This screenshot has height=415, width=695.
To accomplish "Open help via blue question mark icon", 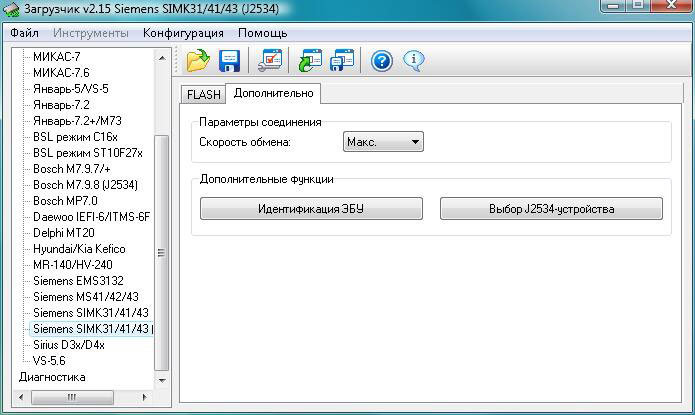I will (381, 61).
